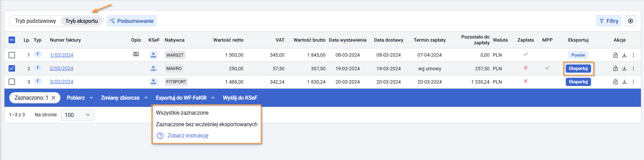Open the Filtry filters button

coord(609,21)
